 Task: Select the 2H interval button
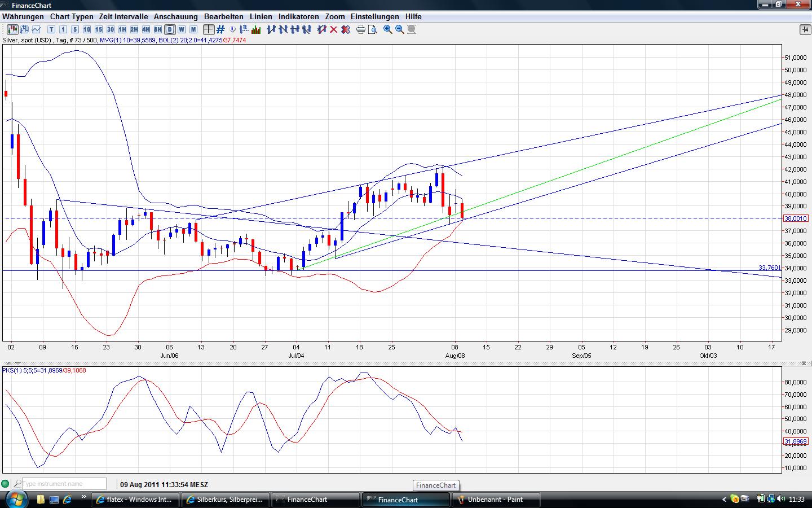coord(134,29)
